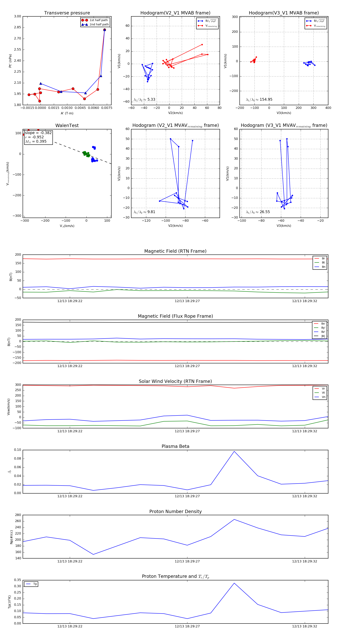351x644 pixels.
Task: Click the "M_A = 0.395" annotation
Action: (x=36, y=141)
